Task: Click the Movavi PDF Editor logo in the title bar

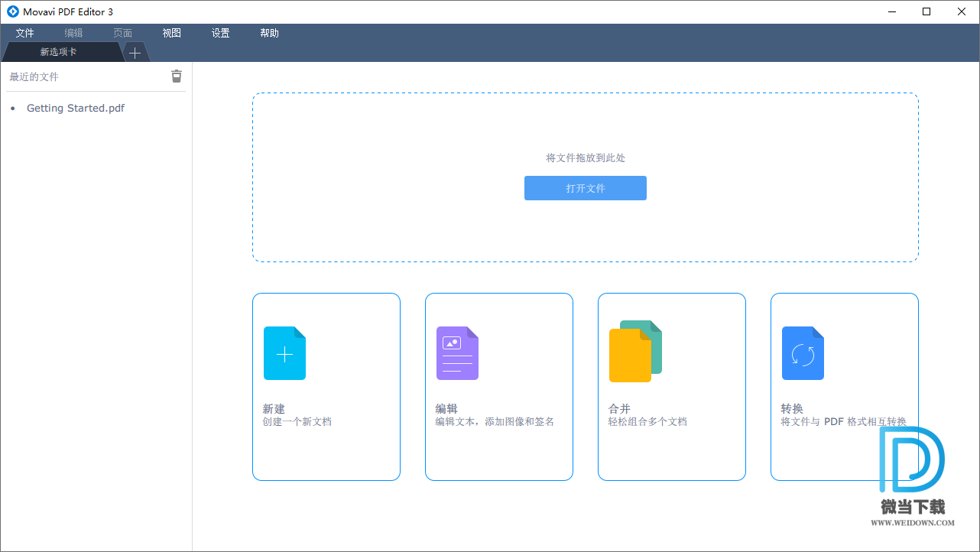Action: tap(12, 11)
